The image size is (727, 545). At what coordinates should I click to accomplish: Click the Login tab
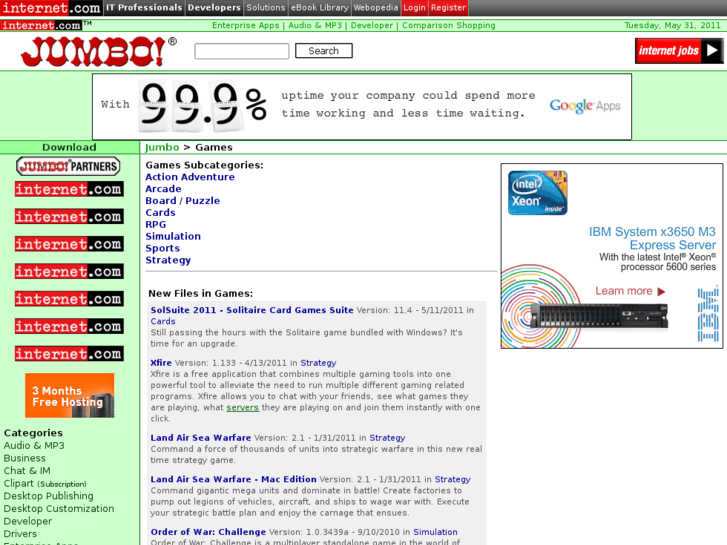415,7
